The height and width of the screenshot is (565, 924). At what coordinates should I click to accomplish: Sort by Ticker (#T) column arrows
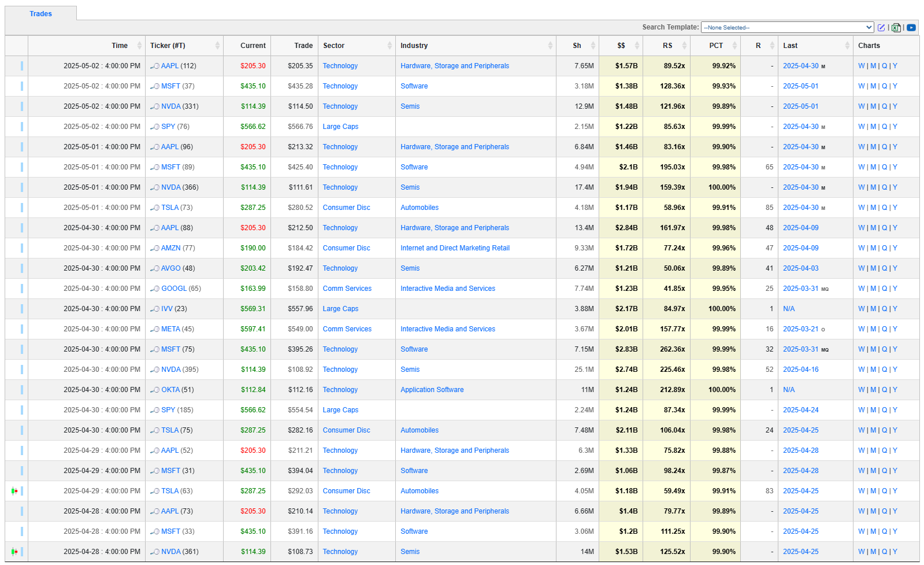click(217, 46)
